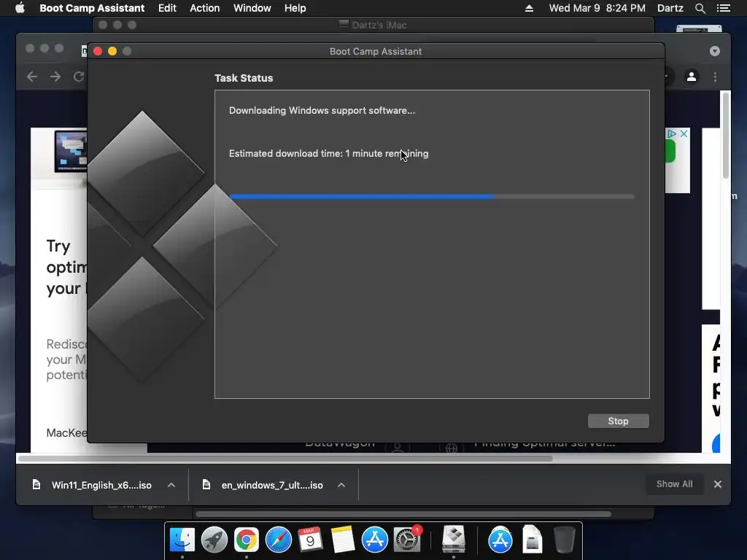
Task: Click the Dartz user name in menu bar
Action: pos(670,8)
